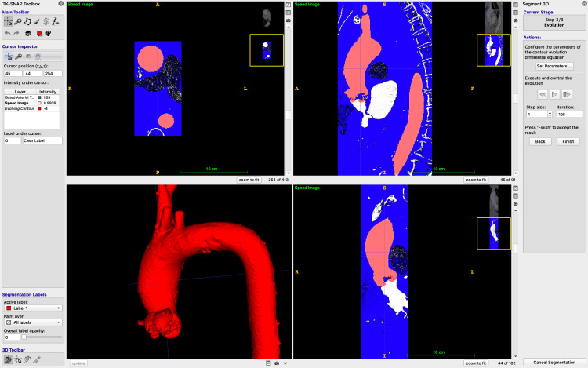The height and width of the screenshot is (368, 588).
Task: Click the axial view zoom thumbnail
Action: 267,50
